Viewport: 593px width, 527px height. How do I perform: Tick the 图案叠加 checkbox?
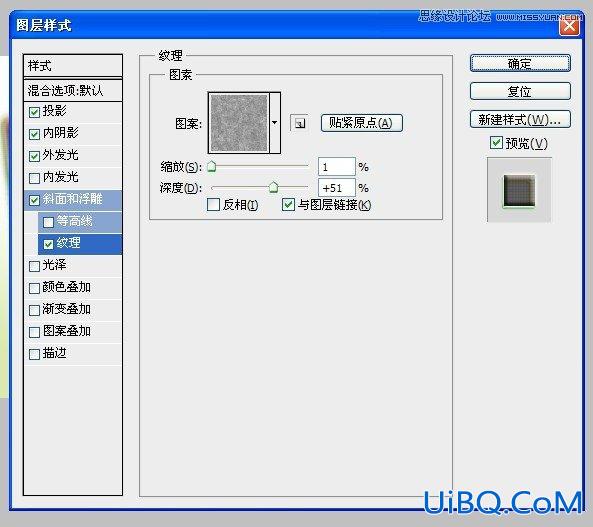point(34,332)
